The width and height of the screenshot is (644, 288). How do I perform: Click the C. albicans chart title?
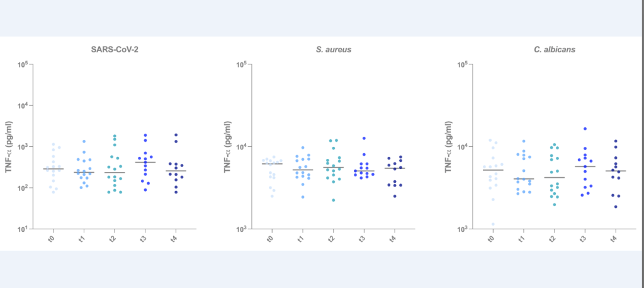[x=552, y=50]
